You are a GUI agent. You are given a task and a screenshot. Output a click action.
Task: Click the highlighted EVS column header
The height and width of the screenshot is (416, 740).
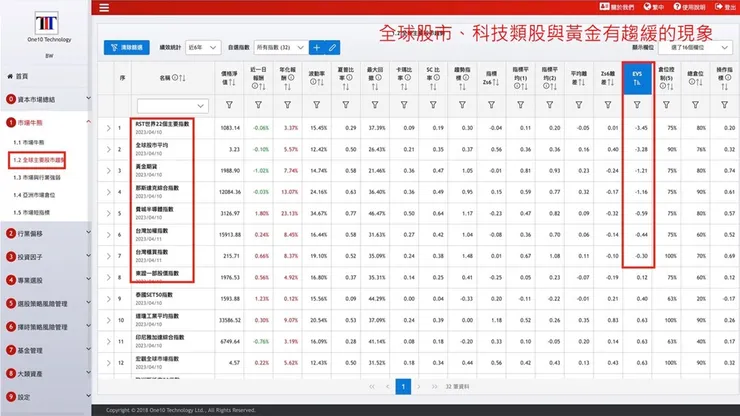click(637, 78)
